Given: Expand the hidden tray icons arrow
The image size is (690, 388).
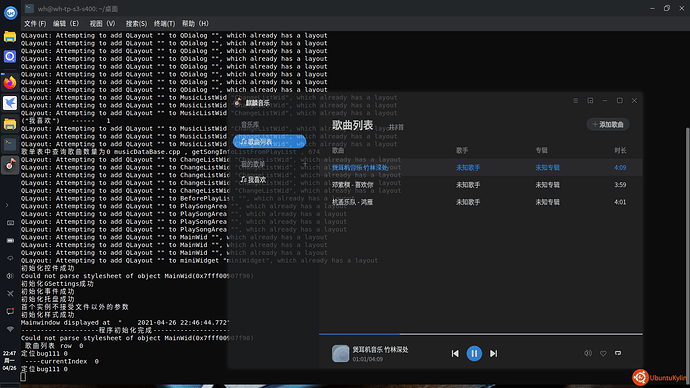Looking at the screenshot, I should click(7, 205).
